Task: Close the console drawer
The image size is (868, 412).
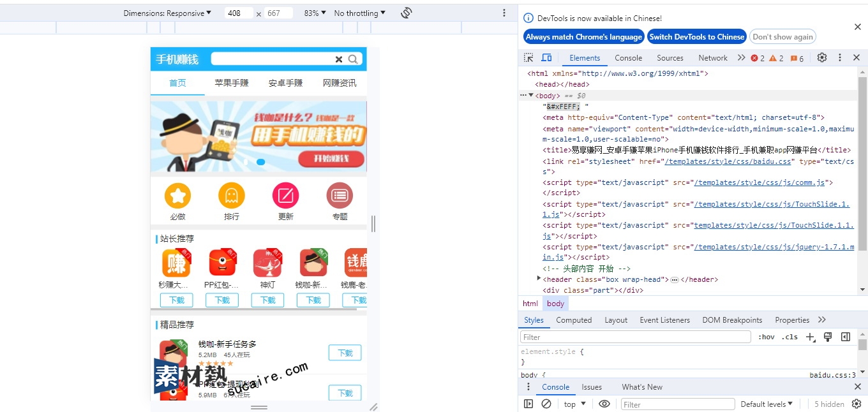Action: (x=857, y=387)
